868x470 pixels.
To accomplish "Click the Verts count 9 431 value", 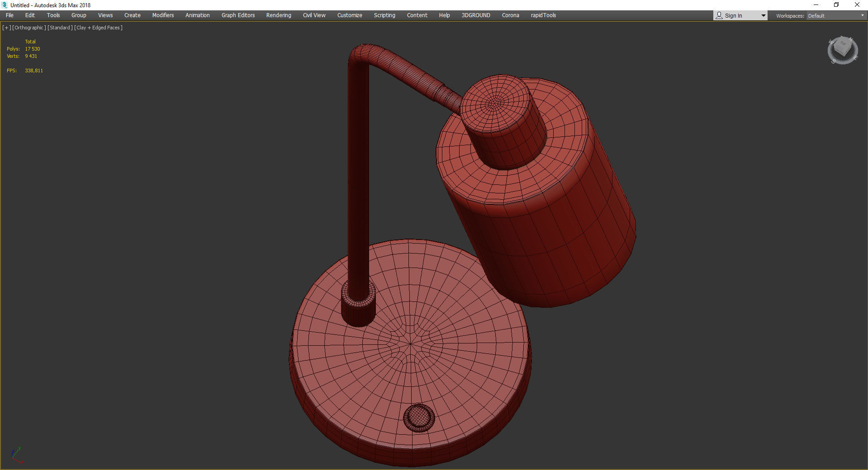I will (x=31, y=56).
